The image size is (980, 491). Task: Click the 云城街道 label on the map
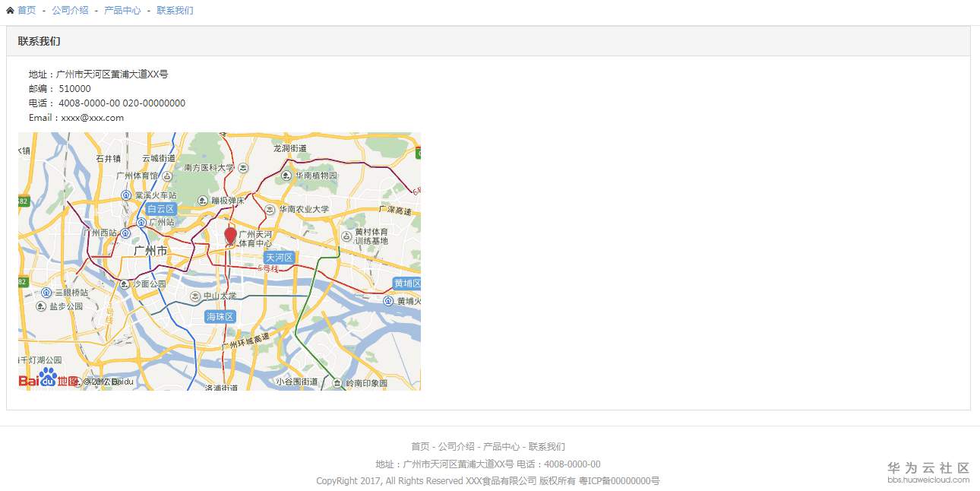coord(159,159)
